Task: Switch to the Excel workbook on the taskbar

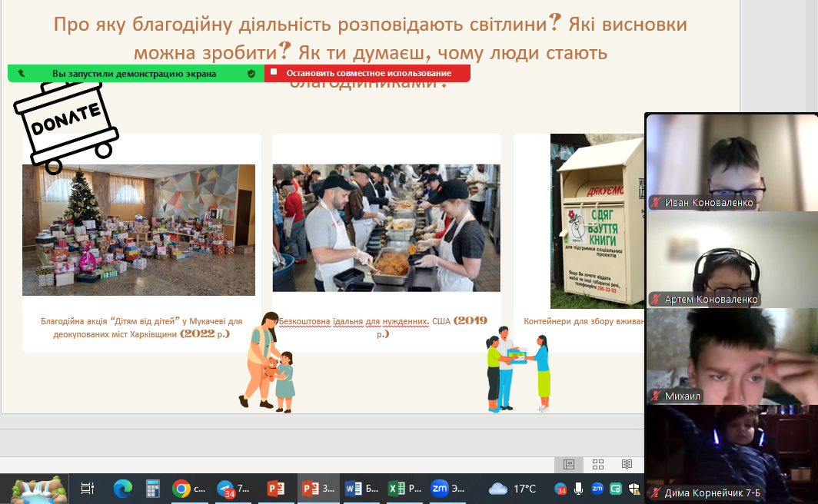Action: coord(404,489)
